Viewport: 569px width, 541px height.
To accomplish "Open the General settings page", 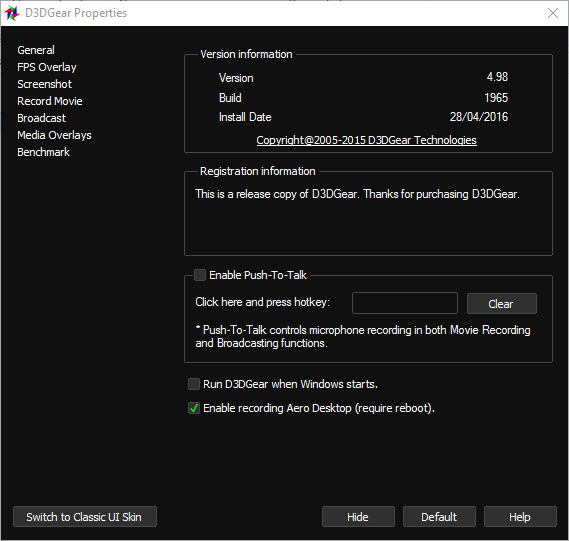I will 36,50.
